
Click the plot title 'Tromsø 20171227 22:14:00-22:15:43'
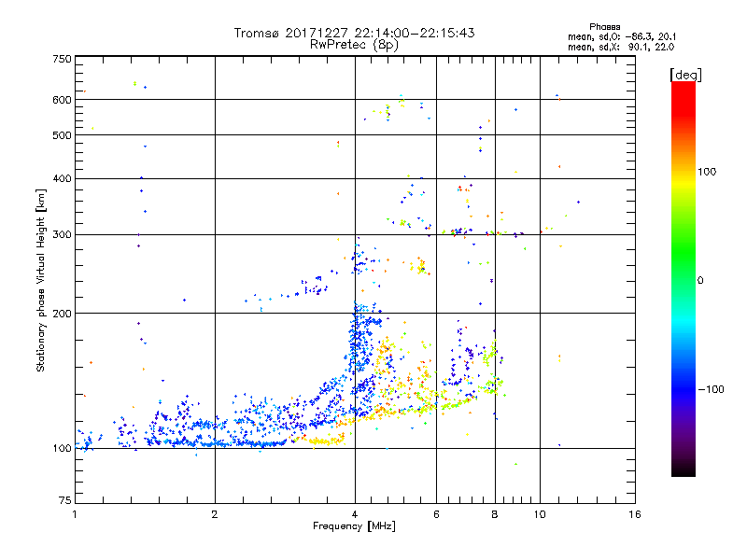click(354, 33)
